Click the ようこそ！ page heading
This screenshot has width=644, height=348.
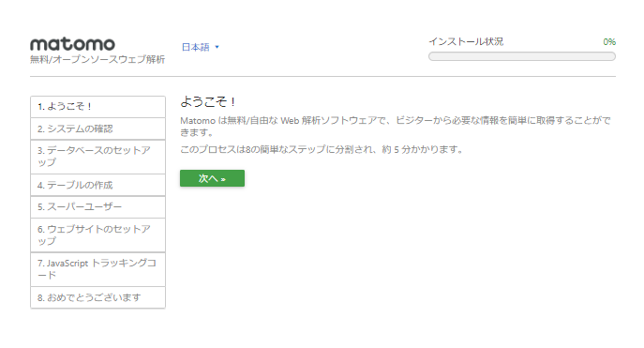click(208, 102)
